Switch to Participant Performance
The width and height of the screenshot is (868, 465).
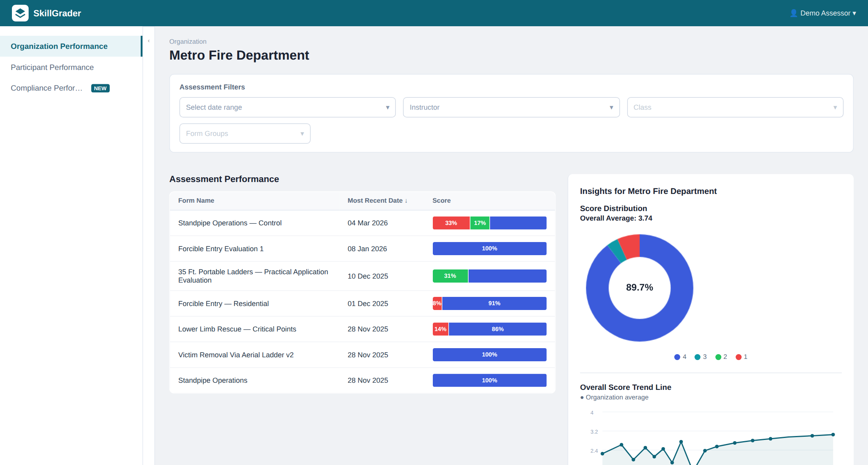coord(52,67)
